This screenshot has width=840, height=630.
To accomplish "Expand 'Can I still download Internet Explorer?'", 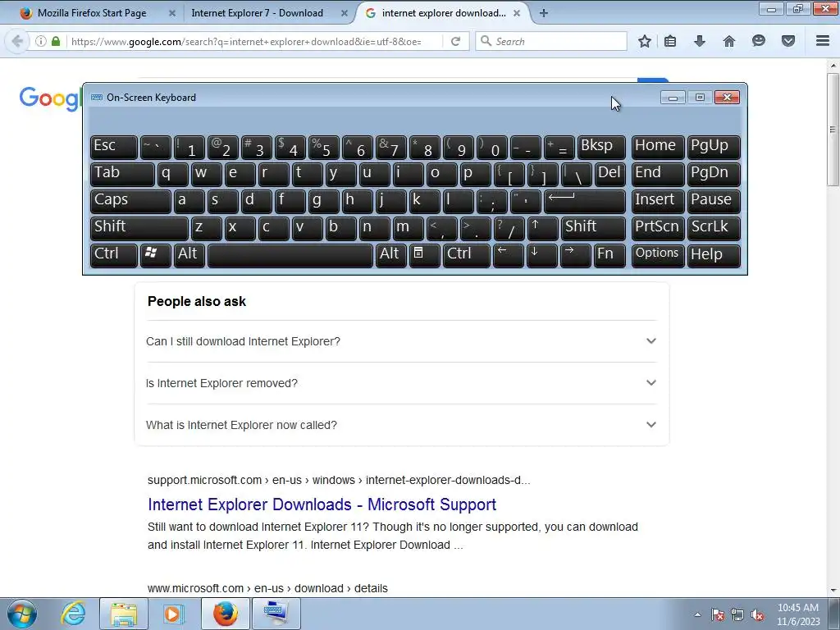I will (x=401, y=341).
